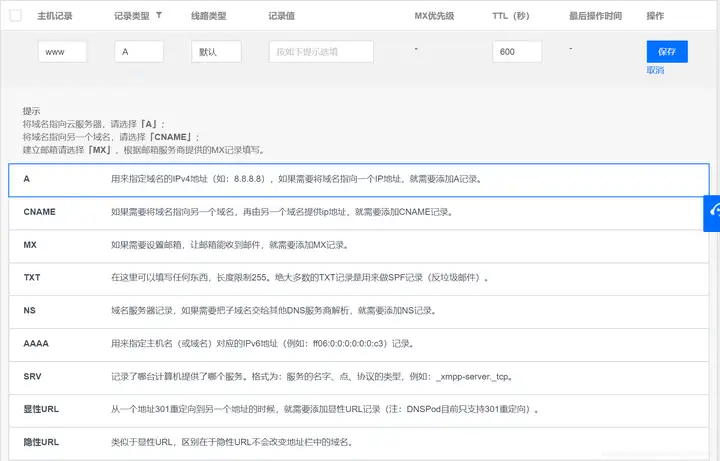Click the hint line about「MX」mailbox setup
The height and width of the screenshot is (461, 720).
pos(144,150)
